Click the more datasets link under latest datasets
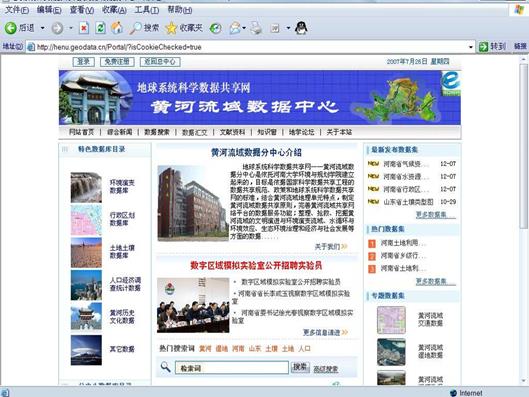 pyautogui.click(x=435, y=215)
